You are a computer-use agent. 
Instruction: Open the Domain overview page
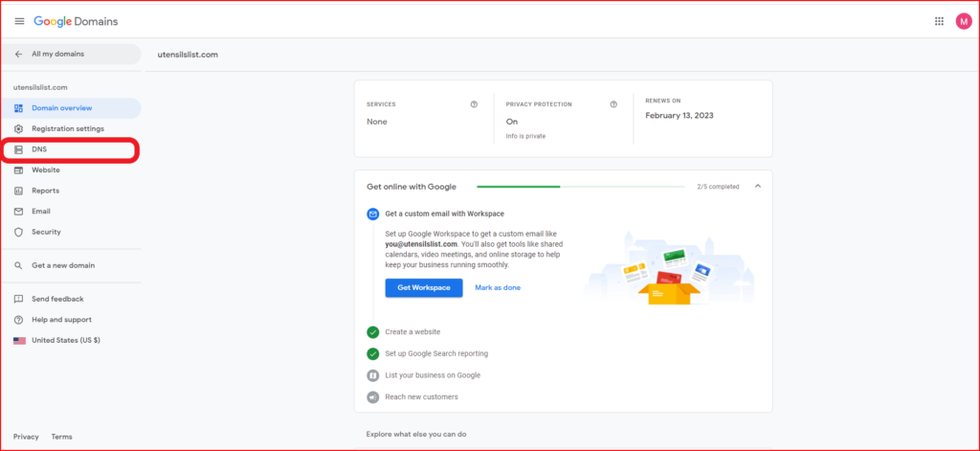(71, 108)
